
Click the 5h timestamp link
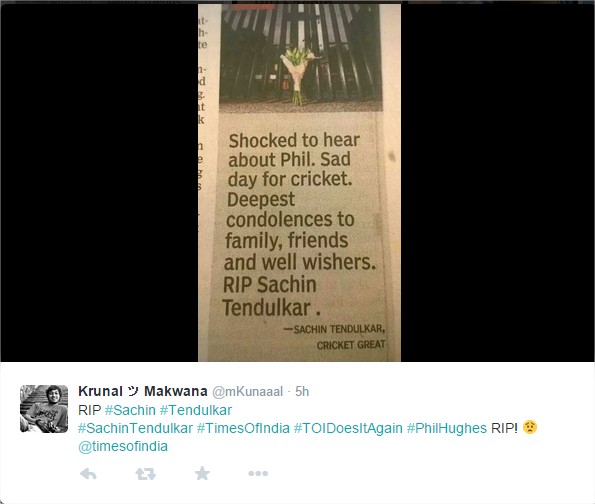pyautogui.click(x=302, y=391)
